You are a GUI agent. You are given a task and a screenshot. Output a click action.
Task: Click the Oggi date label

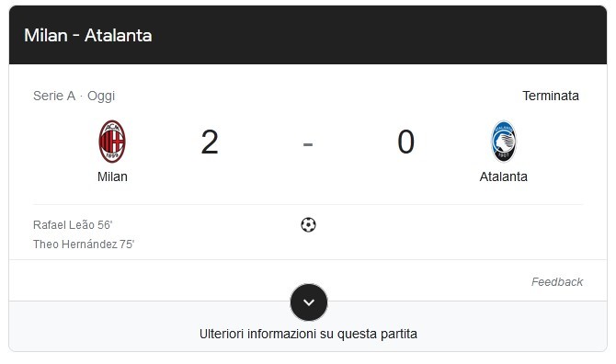tap(101, 97)
